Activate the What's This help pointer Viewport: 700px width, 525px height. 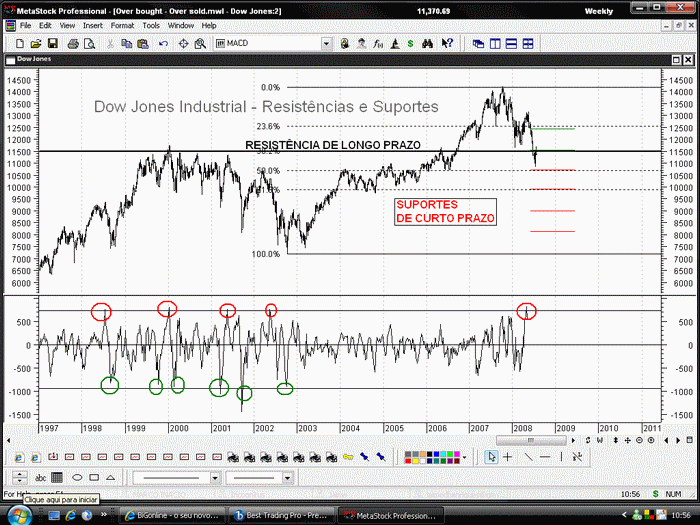447,43
